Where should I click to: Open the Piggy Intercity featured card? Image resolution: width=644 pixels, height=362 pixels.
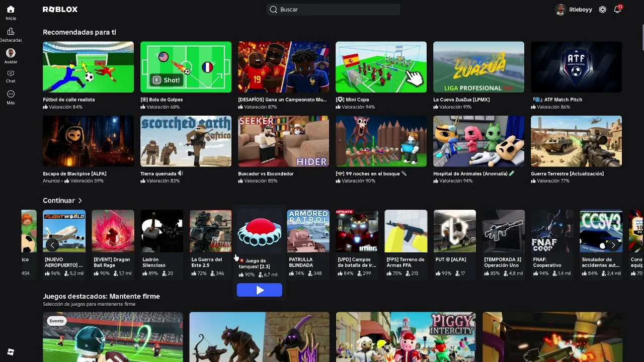406,337
